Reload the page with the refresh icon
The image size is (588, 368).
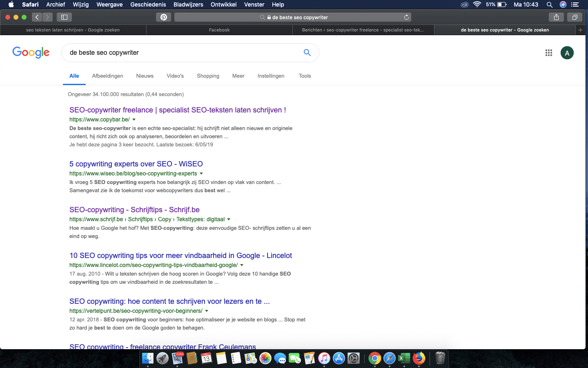(x=406, y=17)
